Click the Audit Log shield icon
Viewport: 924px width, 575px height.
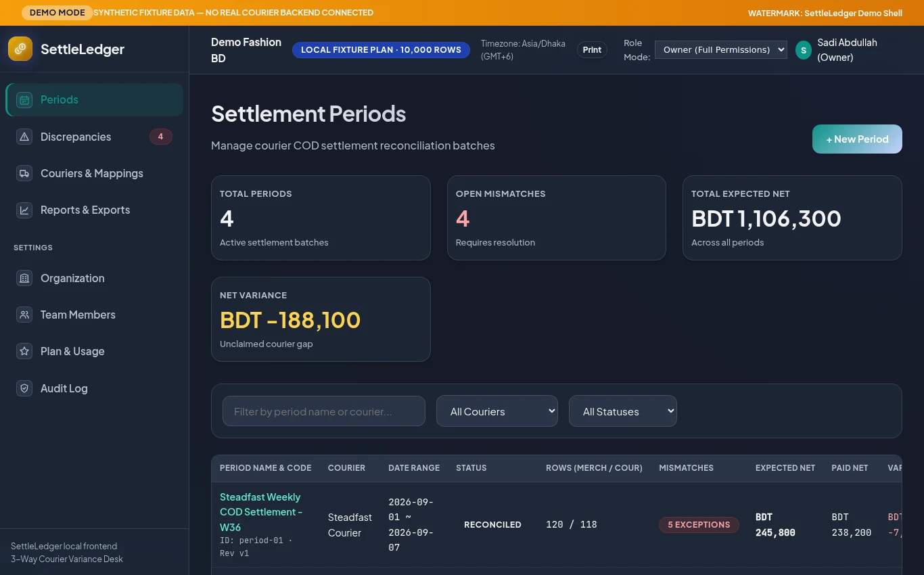pyautogui.click(x=24, y=388)
